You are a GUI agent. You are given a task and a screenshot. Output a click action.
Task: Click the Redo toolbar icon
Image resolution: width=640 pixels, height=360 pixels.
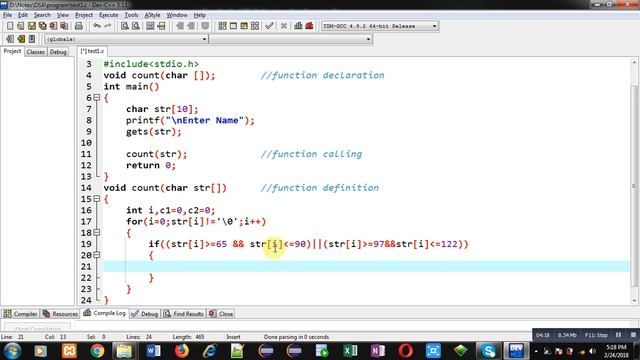pyautogui.click(x=108, y=26)
